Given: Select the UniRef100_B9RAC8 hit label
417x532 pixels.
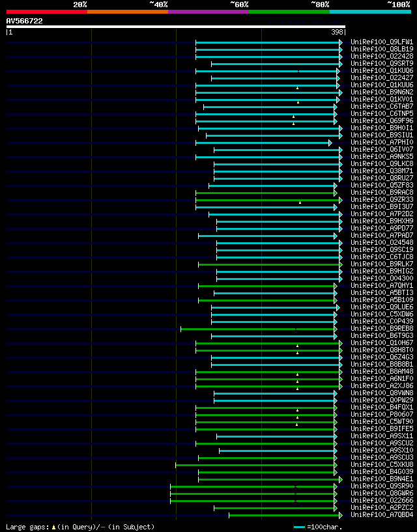Looking at the screenshot, I should click(382, 193).
